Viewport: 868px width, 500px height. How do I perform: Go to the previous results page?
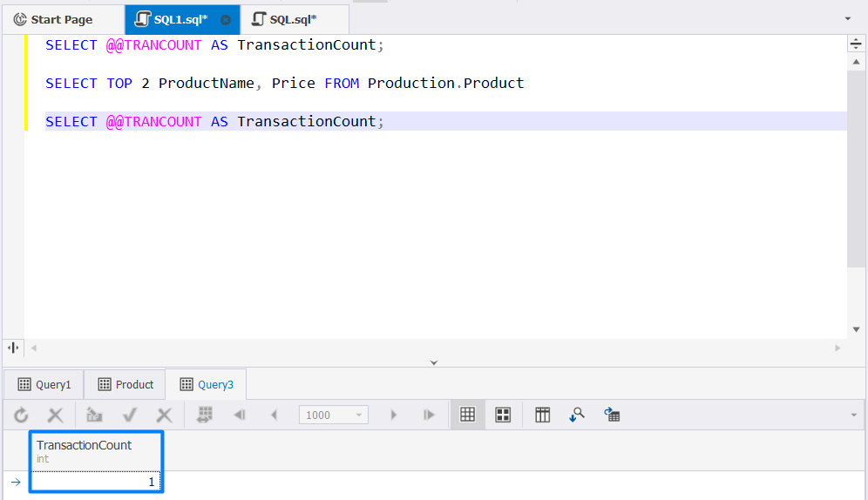click(274, 415)
